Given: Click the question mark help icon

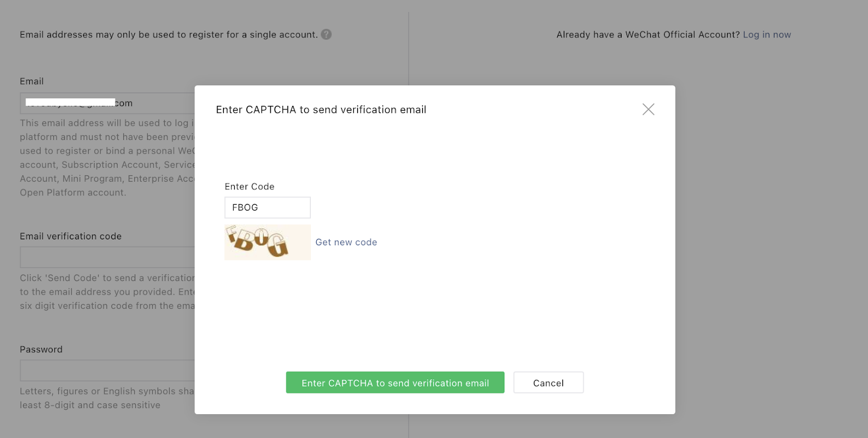Looking at the screenshot, I should (x=326, y=34).
